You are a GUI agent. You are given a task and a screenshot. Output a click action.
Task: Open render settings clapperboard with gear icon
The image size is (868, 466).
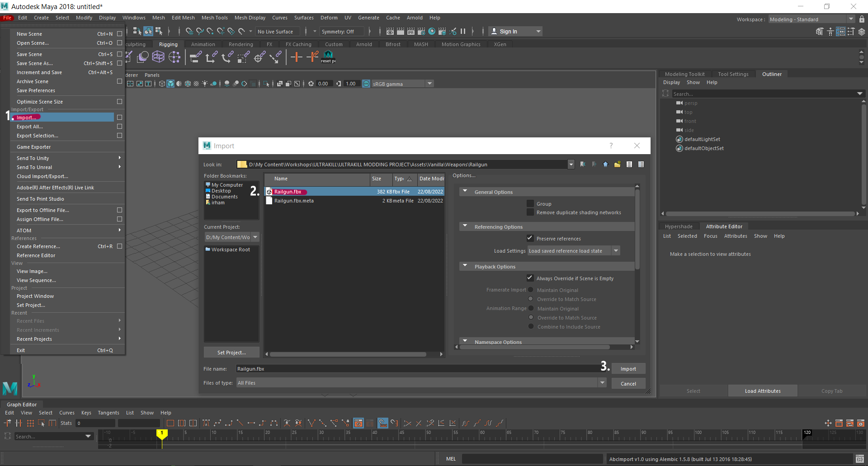[x=421, y=31]
